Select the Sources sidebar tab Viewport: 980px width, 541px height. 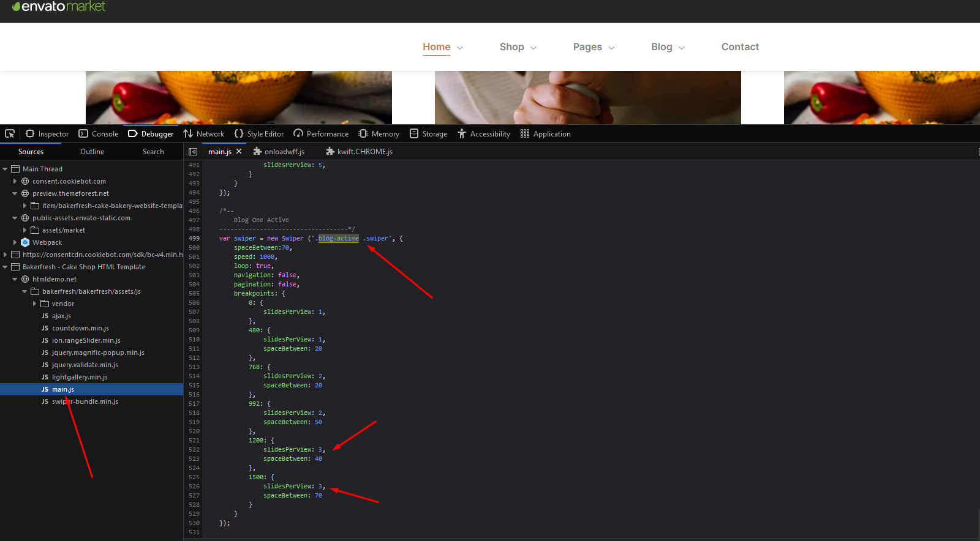coord(31,152)
